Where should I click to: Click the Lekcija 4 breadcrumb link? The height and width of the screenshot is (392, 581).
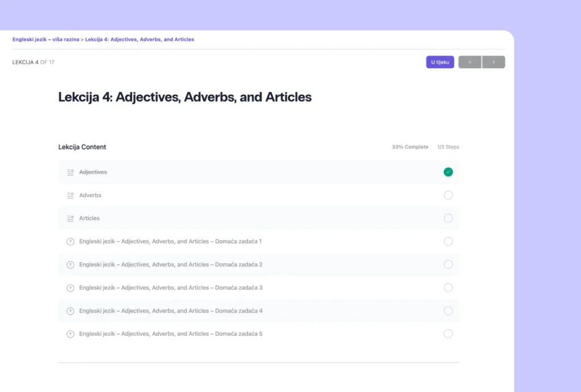pos(140,40)
